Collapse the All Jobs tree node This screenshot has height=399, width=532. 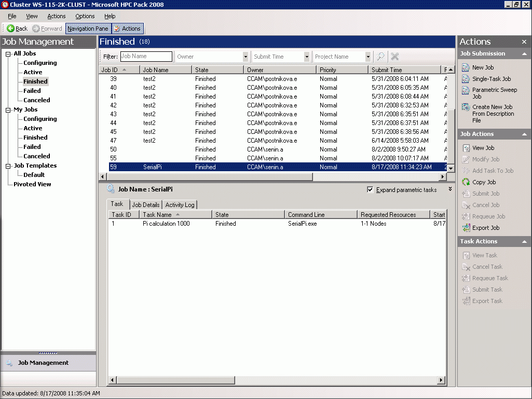coord(8,53)
